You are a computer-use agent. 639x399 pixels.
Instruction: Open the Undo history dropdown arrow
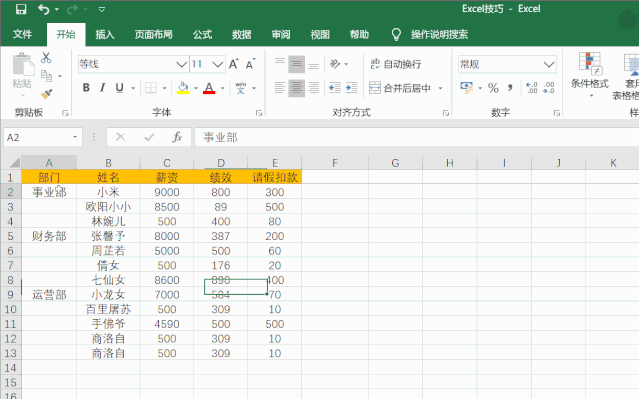point(57,9)
